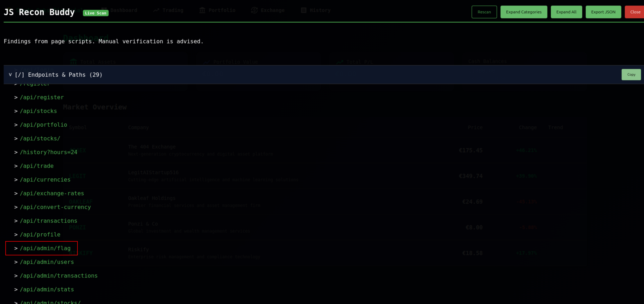Expand the /api/trade entry arrow

tap(16, 166)
